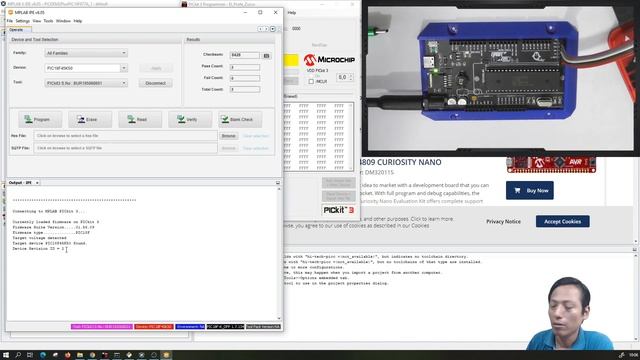640x360 pixels.
Task: Click the Help menu in PICkit 3 Programmer window
Action: (291, 13)
